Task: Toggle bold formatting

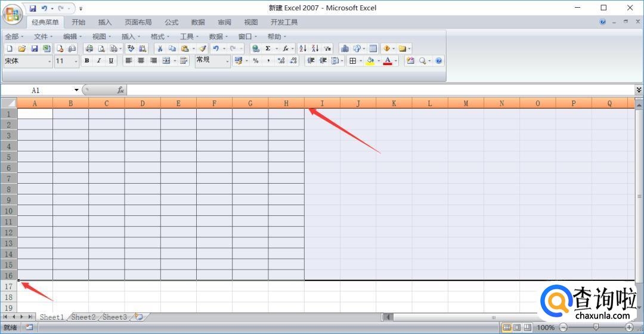Action: [86, 61]
